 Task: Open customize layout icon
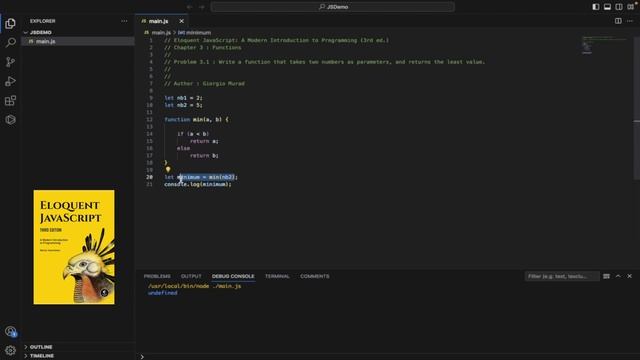pos(631,7)
